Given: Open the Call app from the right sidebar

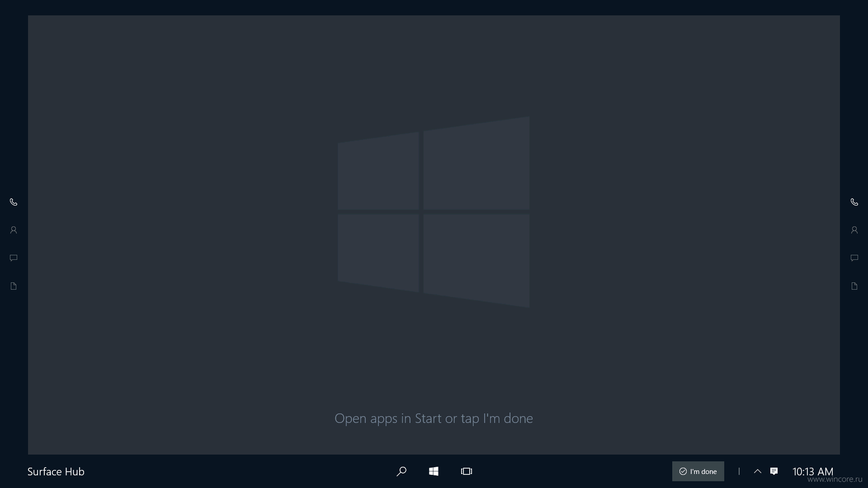Looking at the screenshot, I should (x=854, y=202).
